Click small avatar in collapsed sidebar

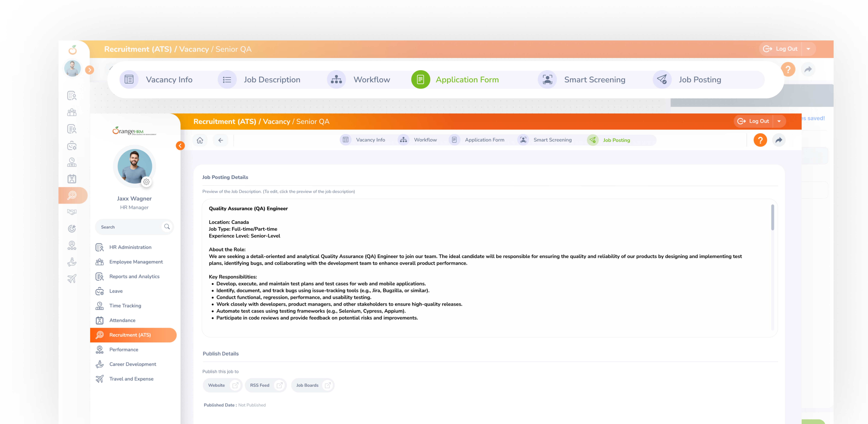72,68
